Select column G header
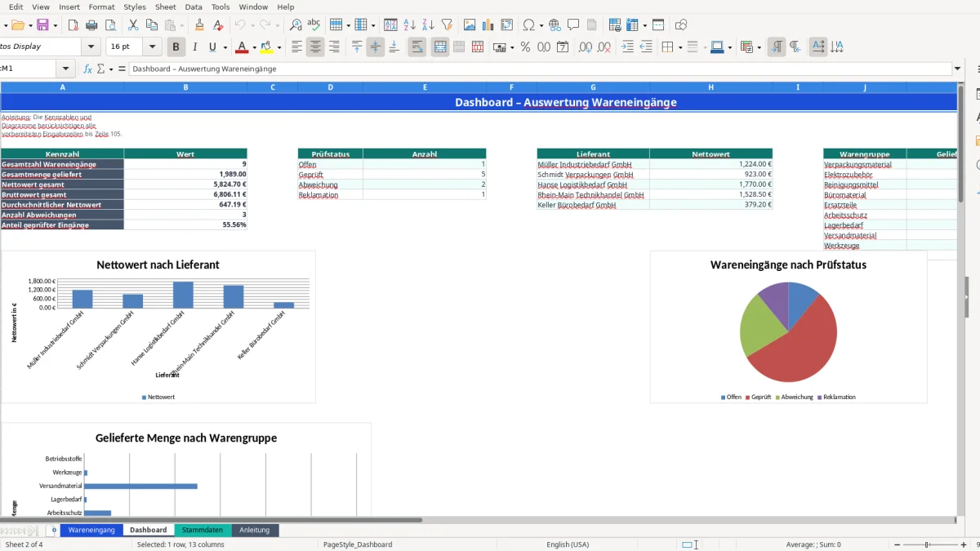The width and height of the screenshot is (980, 551). click(x=593, y=87)
